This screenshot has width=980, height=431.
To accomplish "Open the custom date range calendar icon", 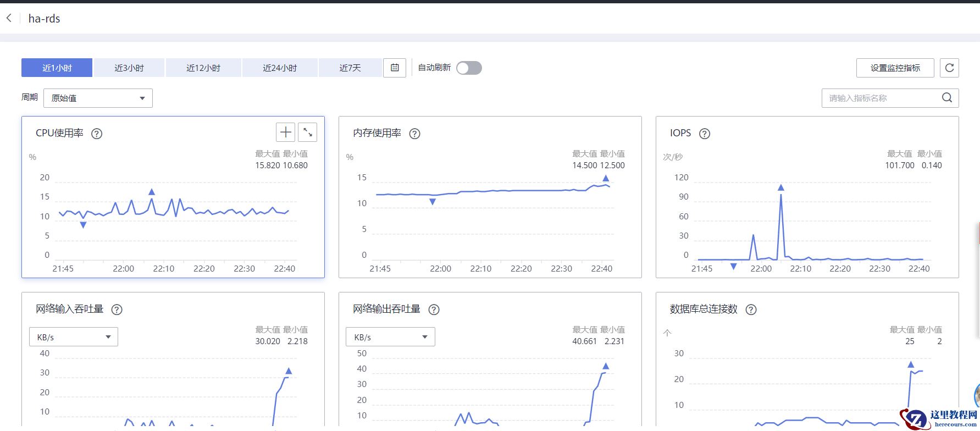I will point(395,68).
